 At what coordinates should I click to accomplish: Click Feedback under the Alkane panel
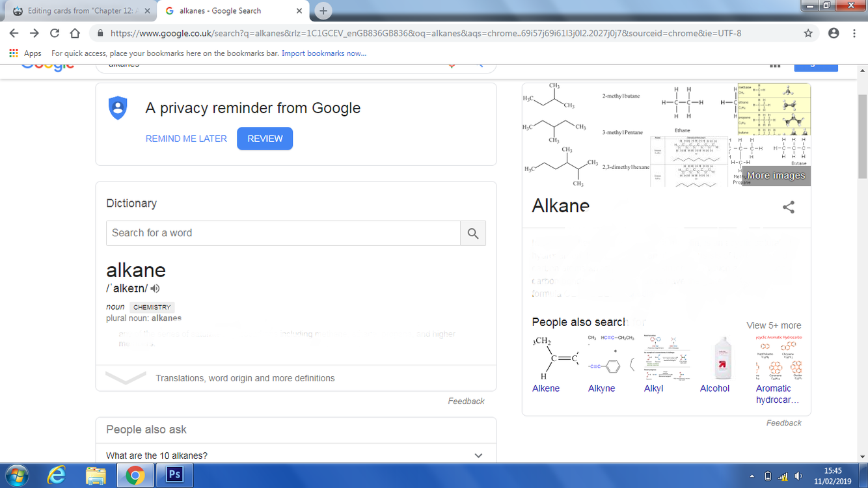point(783,423)
